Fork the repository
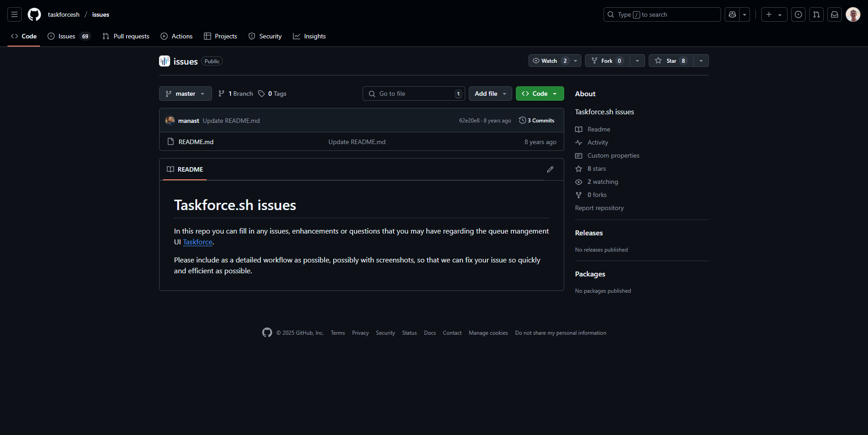This screenshot has width=868, height=435. [608, 61]
